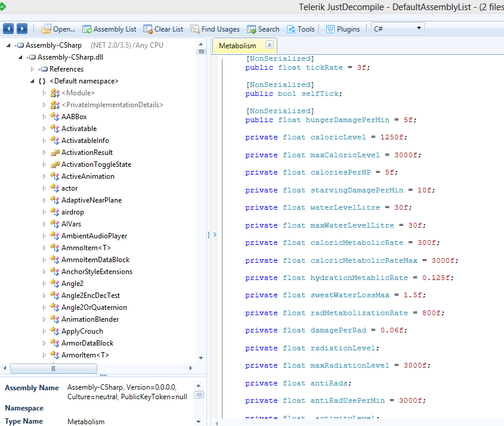Click the caloricMetabolicRateMax field name

[x=364, y=260]
